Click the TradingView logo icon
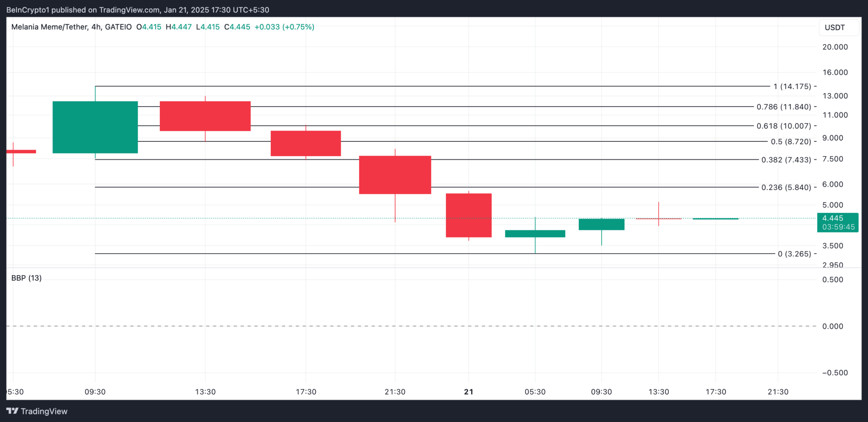Image resolution: width=868 pixels, height=422 pixels. (x=12, y=411)
